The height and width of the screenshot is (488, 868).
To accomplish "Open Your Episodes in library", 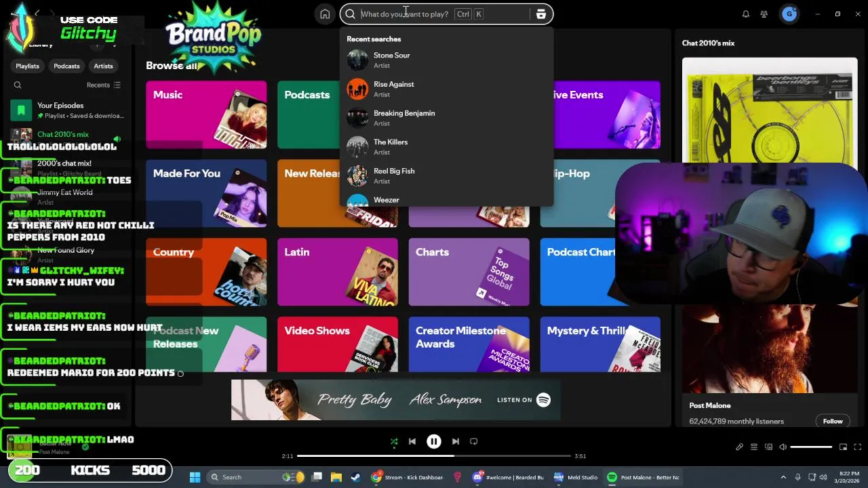I will pos(68,110).
